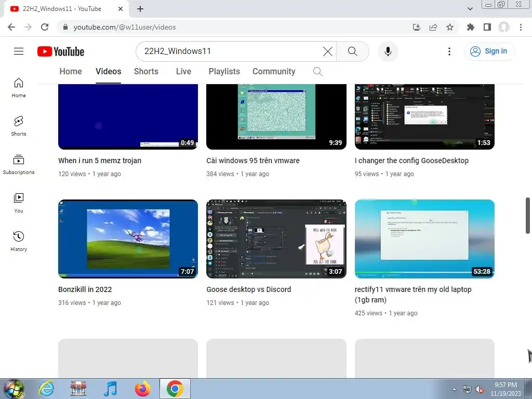Close the 22H2_Windows11 YouTube tab
Image resolution: width=532 pixels, height=399 pixels.
121,9
